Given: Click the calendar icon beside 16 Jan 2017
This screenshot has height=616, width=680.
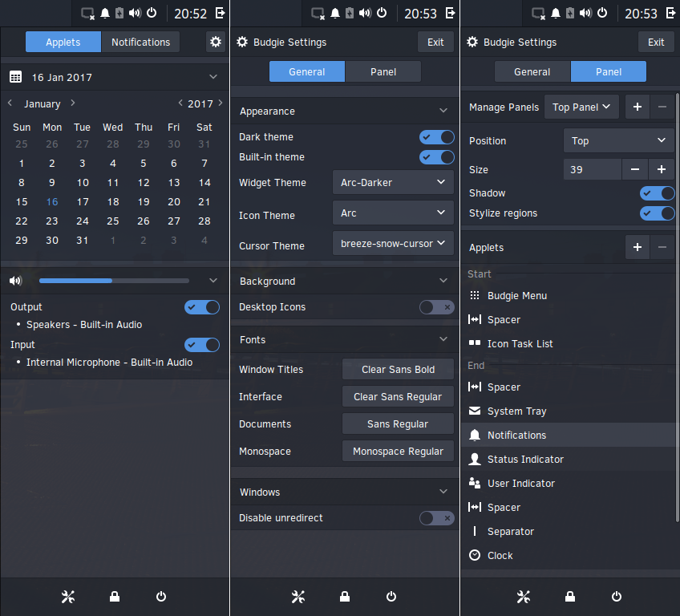Looking at the screenshot, I should pos(15,77).
